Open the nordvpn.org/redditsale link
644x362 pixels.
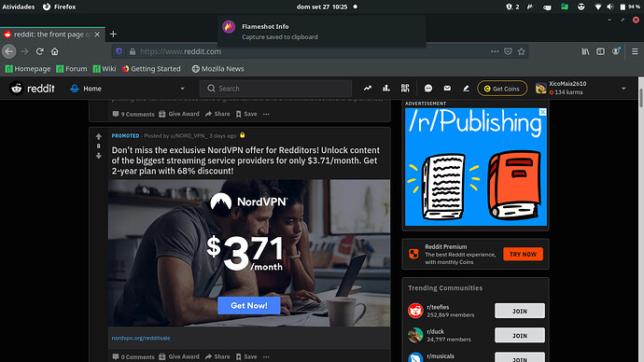point(141,338)
